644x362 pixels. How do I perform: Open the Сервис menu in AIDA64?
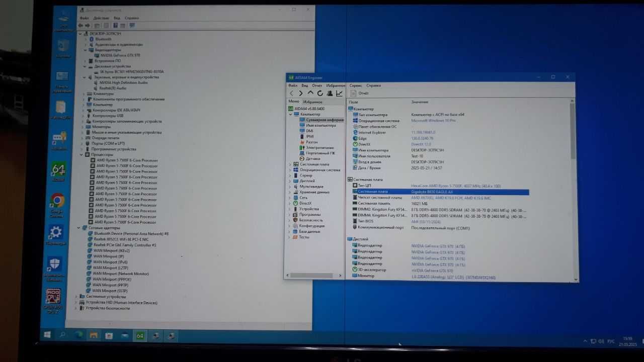pos(356,85)
